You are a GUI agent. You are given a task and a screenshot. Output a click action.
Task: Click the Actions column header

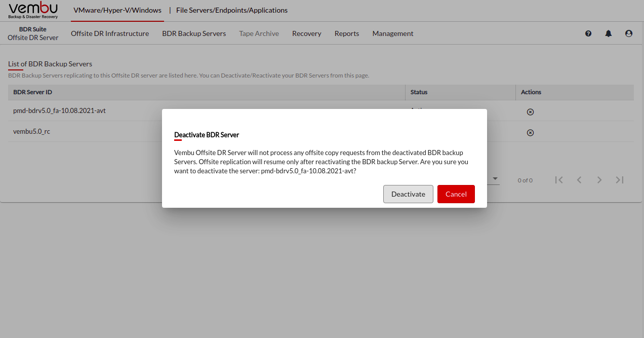(x=531, y=92)
